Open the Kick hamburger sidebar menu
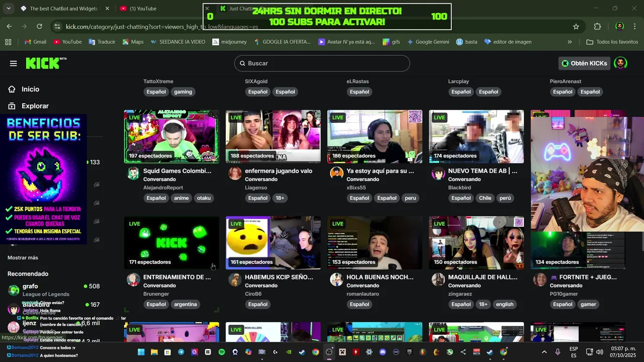The width and height of the screenshot is (644, 362). point(13,63)
